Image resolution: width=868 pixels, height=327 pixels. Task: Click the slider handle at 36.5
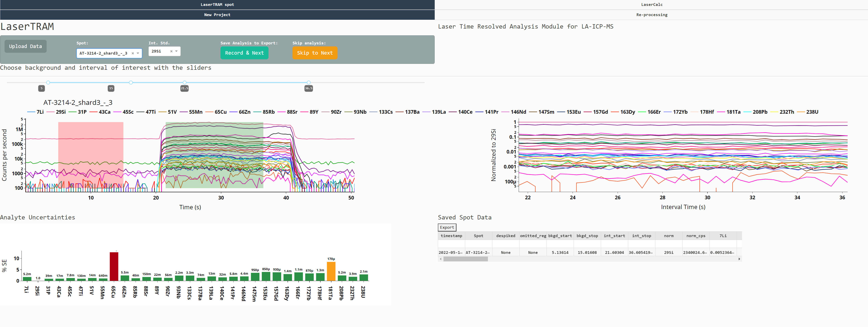tap(309, 83)
